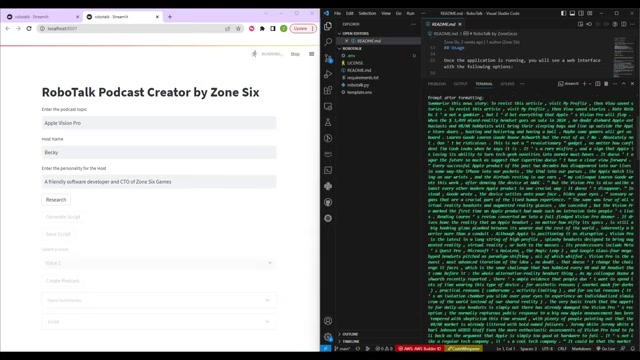640x360 pixels.
Task: Open the Search view in VS Code activity bar
Action: 328,42
